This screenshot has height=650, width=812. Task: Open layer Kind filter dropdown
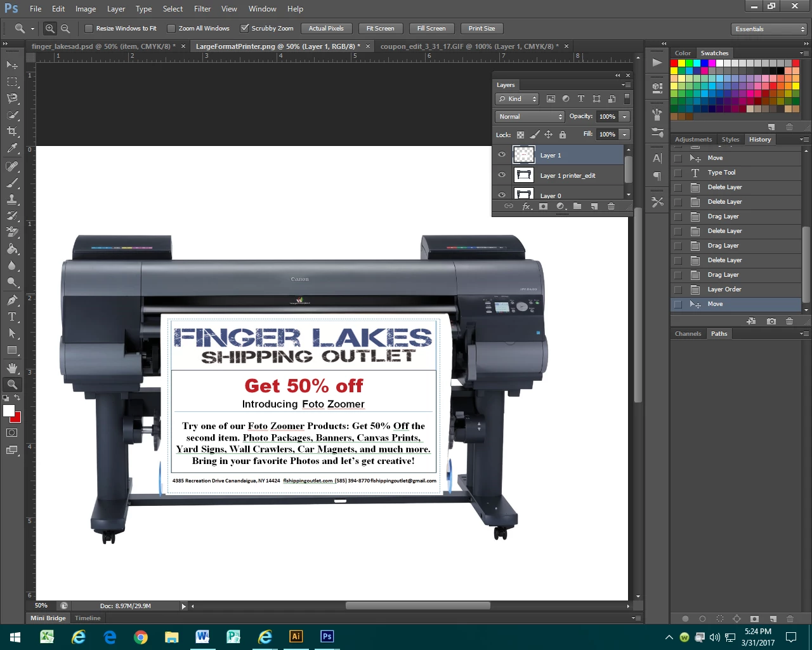click(x=517, y=98)
